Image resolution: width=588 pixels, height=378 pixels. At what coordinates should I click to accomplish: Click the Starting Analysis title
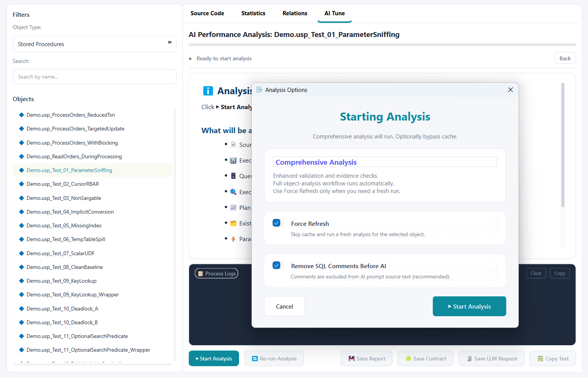click(x=385, y=117)
